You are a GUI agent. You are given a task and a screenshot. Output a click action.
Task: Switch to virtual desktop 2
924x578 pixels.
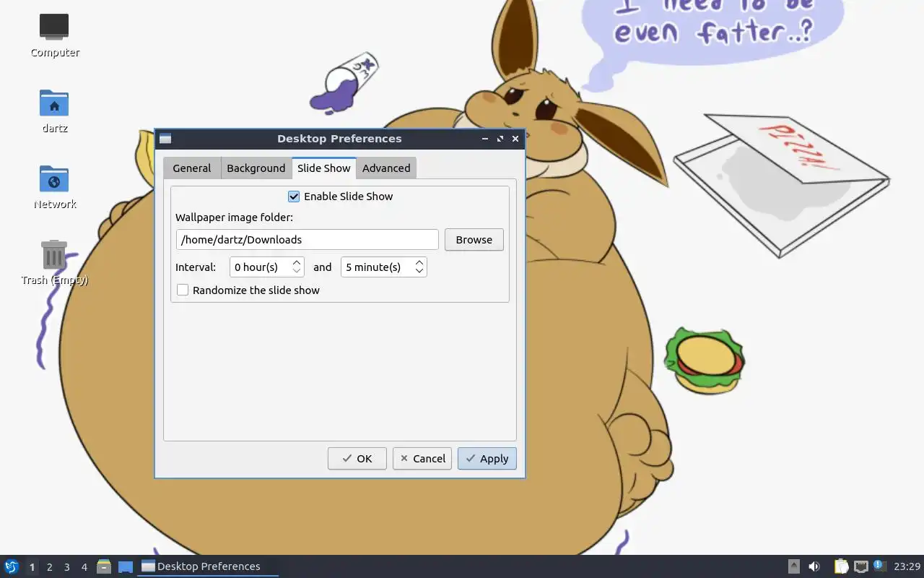coord(49,566)
